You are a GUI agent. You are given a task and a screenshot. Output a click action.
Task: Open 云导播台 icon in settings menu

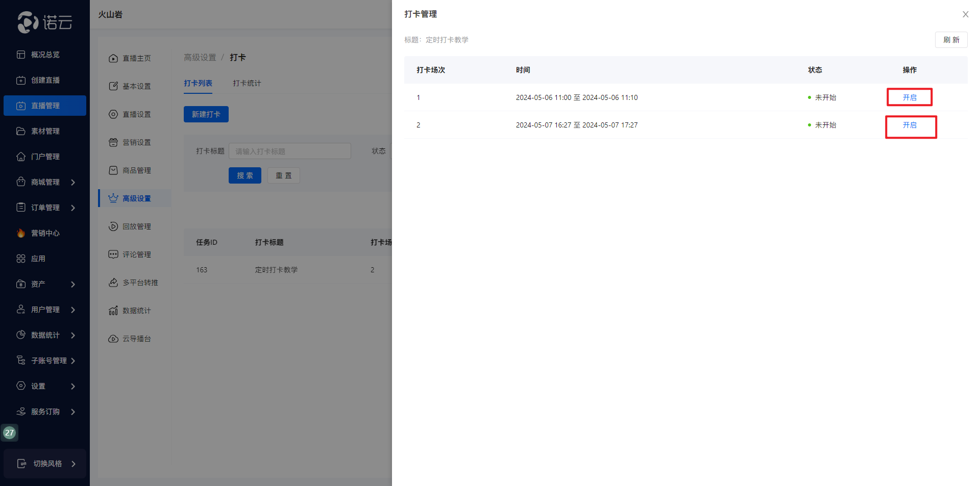click(113, 339)
